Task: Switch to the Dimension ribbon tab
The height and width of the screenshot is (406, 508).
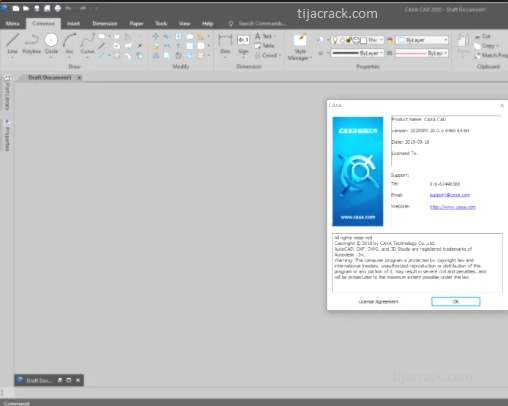Action: coord(105,23)
